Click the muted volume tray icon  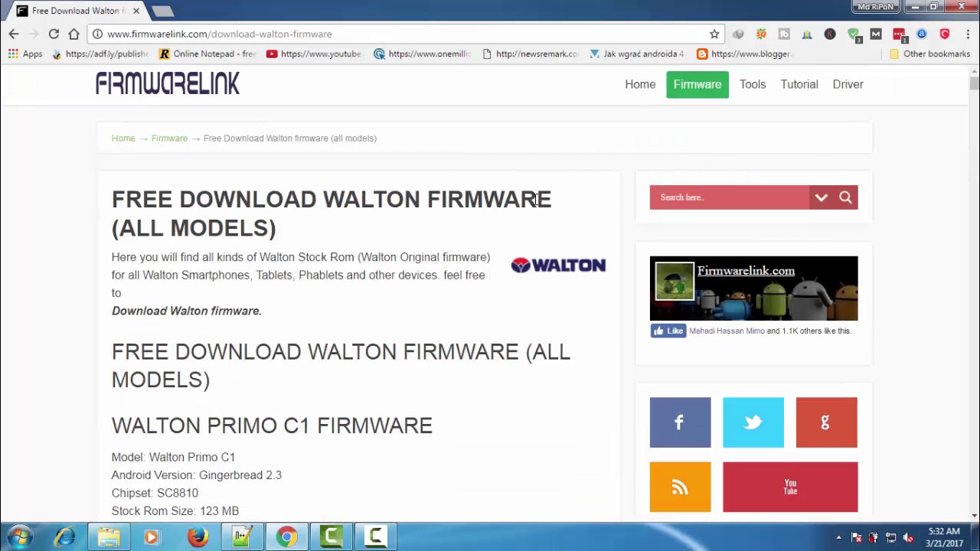coord(908,537)
